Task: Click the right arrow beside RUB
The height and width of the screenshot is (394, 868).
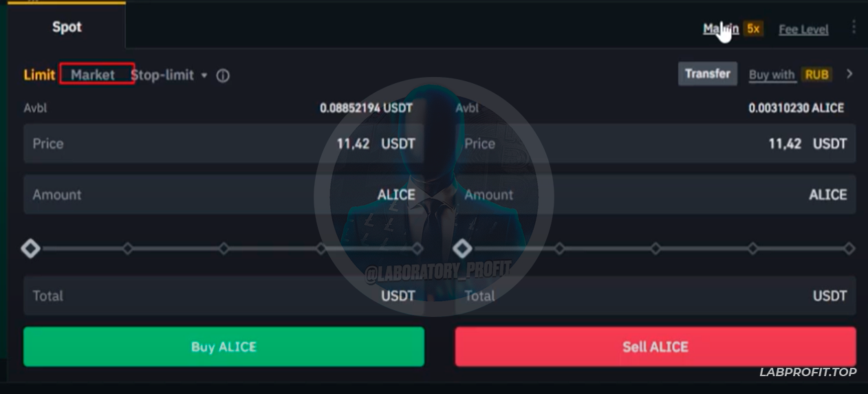Action: [849, 74]
